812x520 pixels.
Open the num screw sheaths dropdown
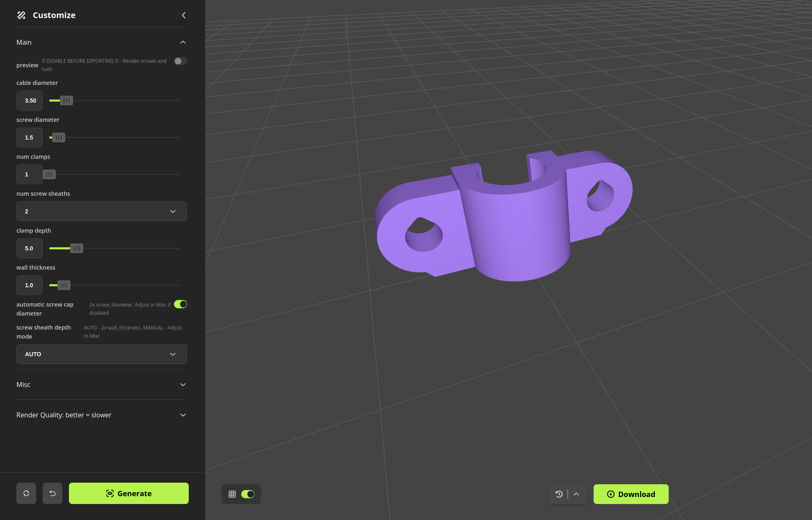[x=102, y=211]
